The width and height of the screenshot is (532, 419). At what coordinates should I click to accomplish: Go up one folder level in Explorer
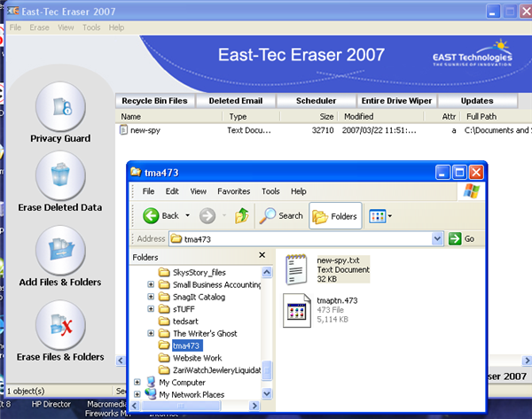(241, 215)
